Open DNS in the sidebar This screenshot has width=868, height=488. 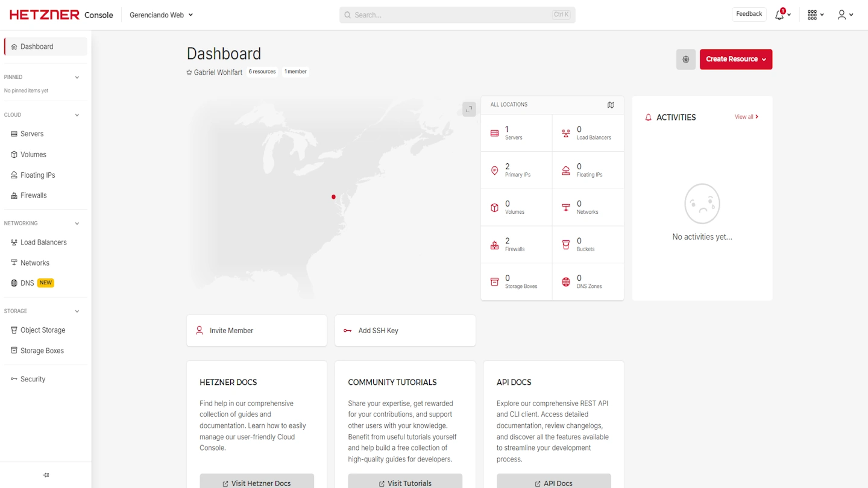[x=27, y=283]
